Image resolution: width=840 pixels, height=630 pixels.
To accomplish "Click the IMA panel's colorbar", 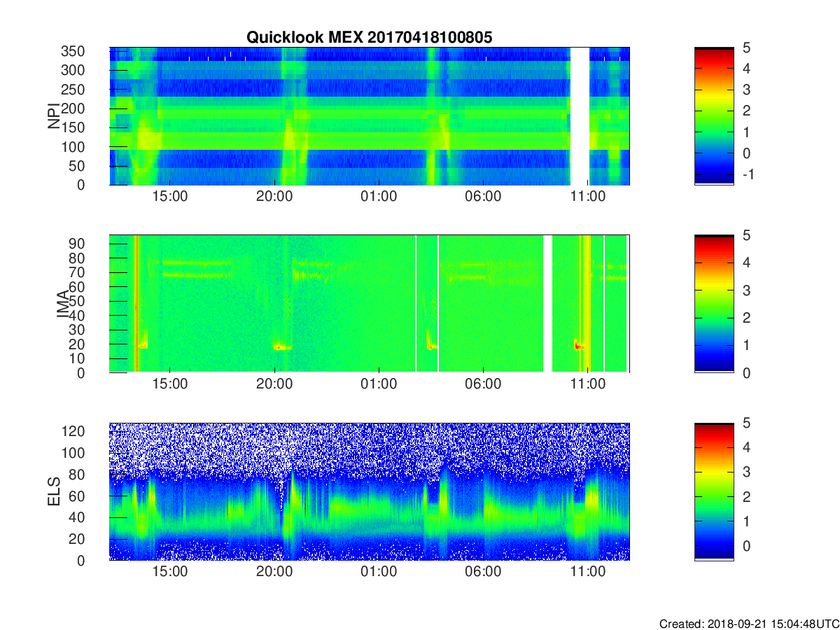I will 714,304.
